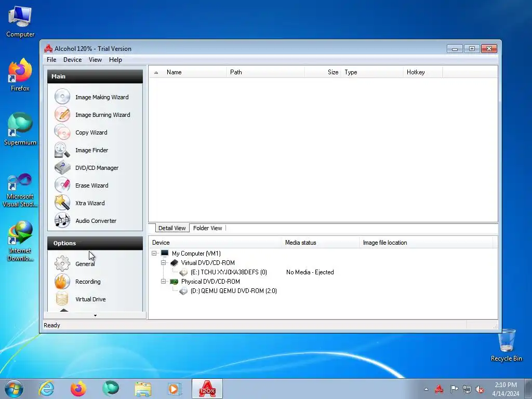Click the Hotkey column header

[423, 72]
